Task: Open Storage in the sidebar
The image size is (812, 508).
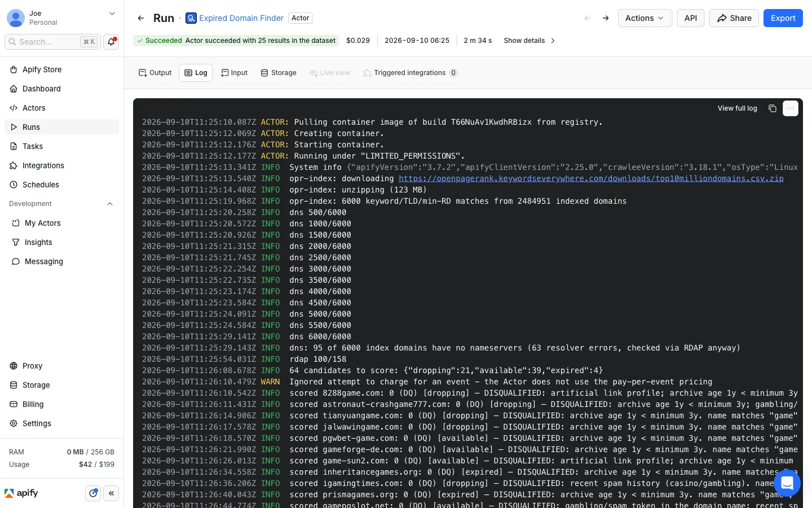Action: click(61, 385)
